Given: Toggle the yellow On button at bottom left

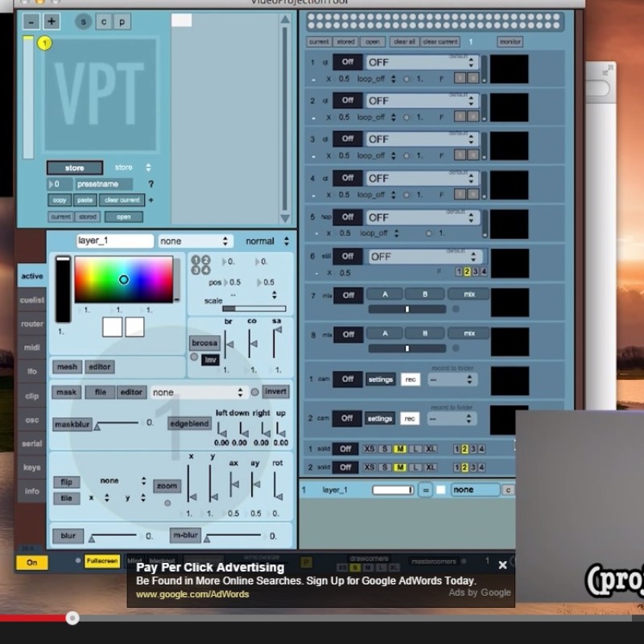Looking at the screenshot, I should tap(32, 562).
